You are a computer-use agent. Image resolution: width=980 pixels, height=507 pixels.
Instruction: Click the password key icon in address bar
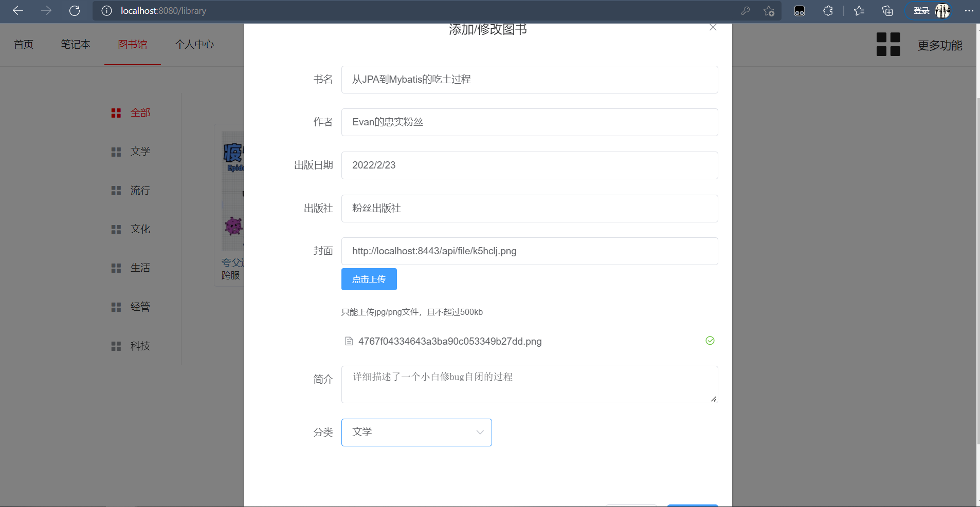pyautogui.click(x=746, y=10)
